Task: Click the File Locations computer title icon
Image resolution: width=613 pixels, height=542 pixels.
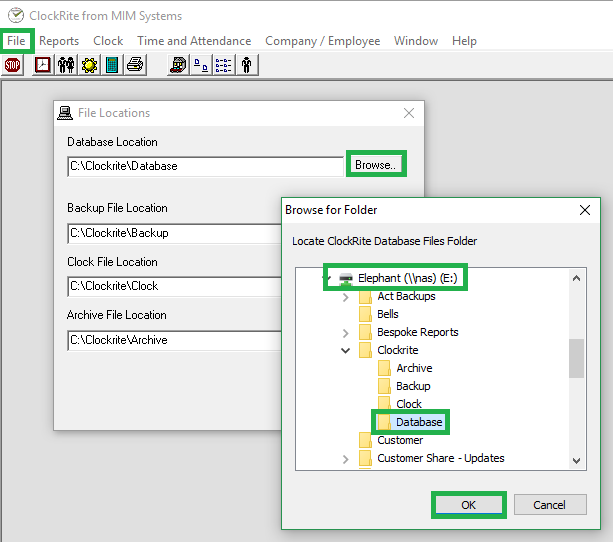Action: point(65,113)
